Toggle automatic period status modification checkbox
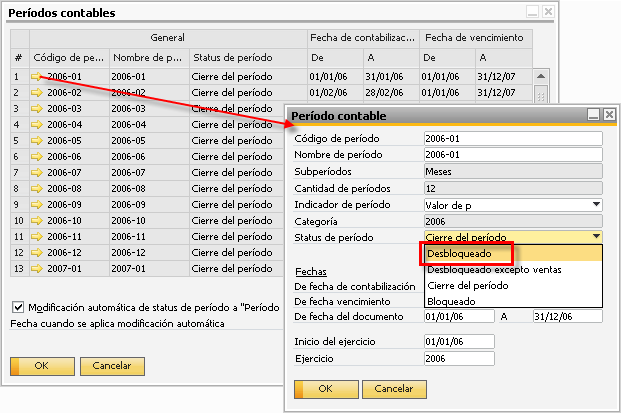Image resolution: width=621 pixels, height=413 pixels. pos(18,307)
